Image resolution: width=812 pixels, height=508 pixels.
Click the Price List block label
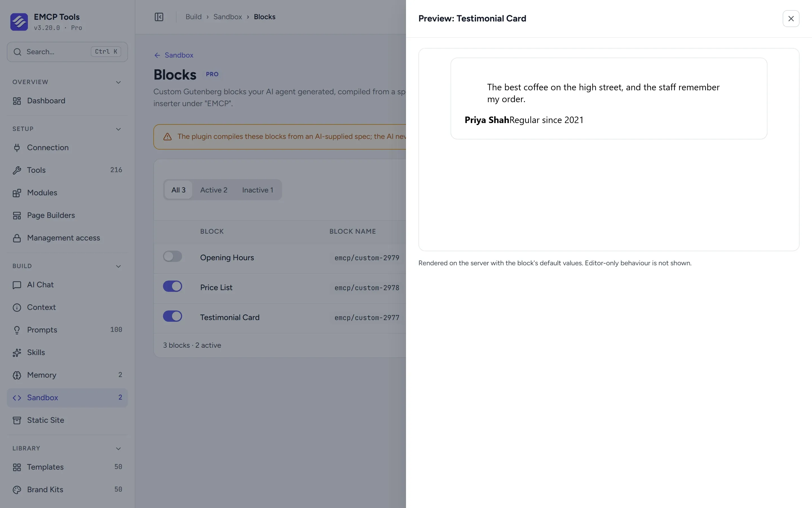(217, 288)
